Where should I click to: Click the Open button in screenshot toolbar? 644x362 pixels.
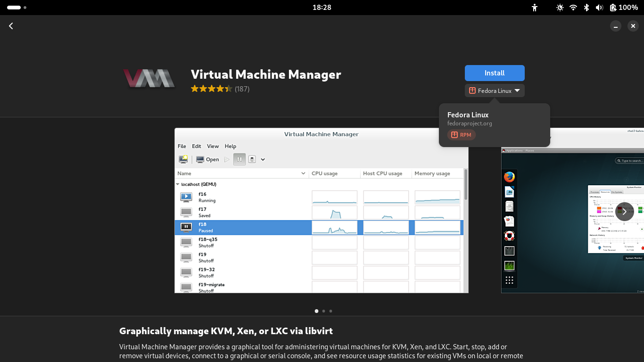(207, 159)
